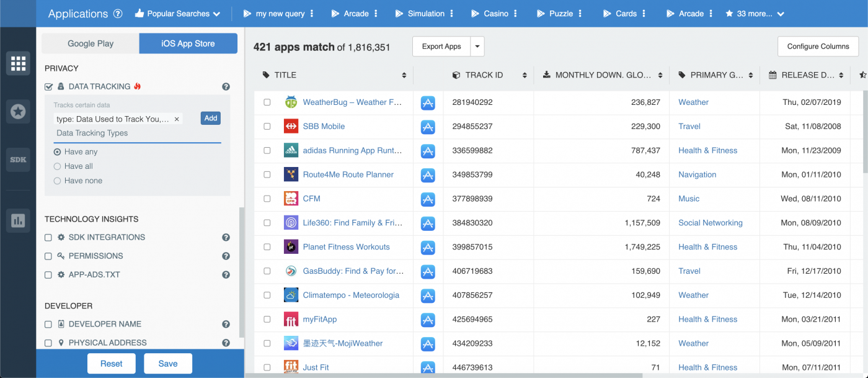The width and height of the screenshot is (868, 378).
Task: Click the help icon for Developer Name
Action: (x=226, y=324)
